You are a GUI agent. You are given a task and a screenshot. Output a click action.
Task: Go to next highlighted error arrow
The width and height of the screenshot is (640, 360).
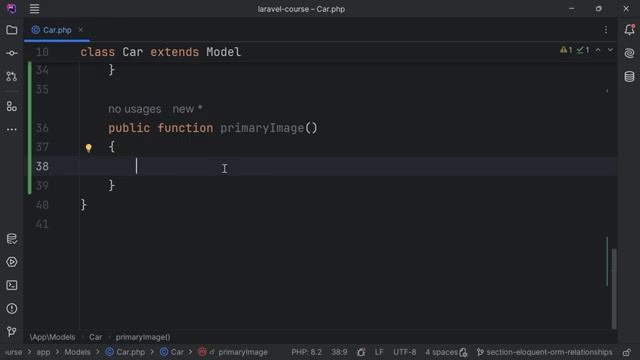pos(610,50)
